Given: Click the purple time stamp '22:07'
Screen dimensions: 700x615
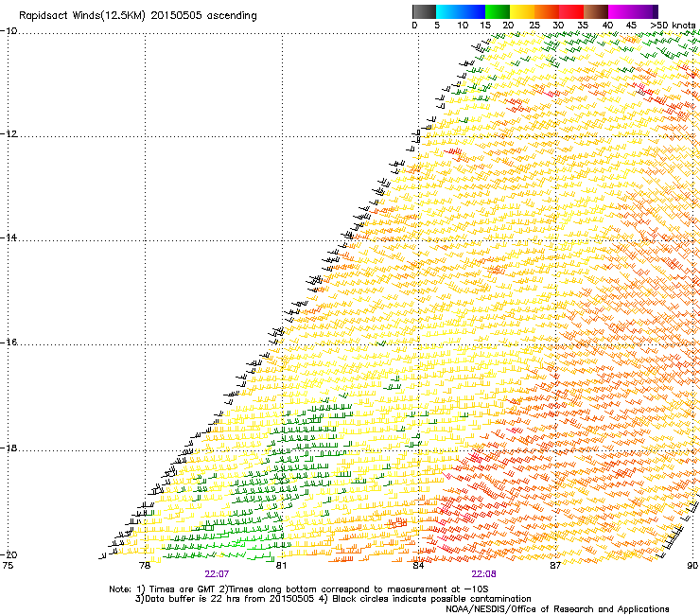Looking at the screenshot, I should 217,574.
